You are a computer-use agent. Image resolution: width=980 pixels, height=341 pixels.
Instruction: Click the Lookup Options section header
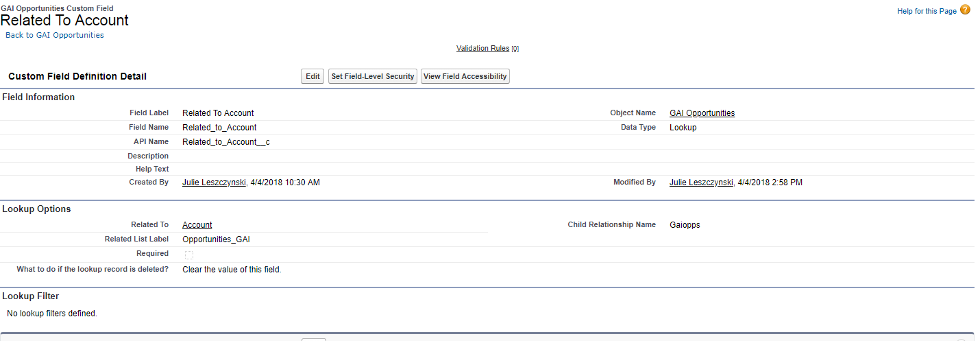[36, 209]
